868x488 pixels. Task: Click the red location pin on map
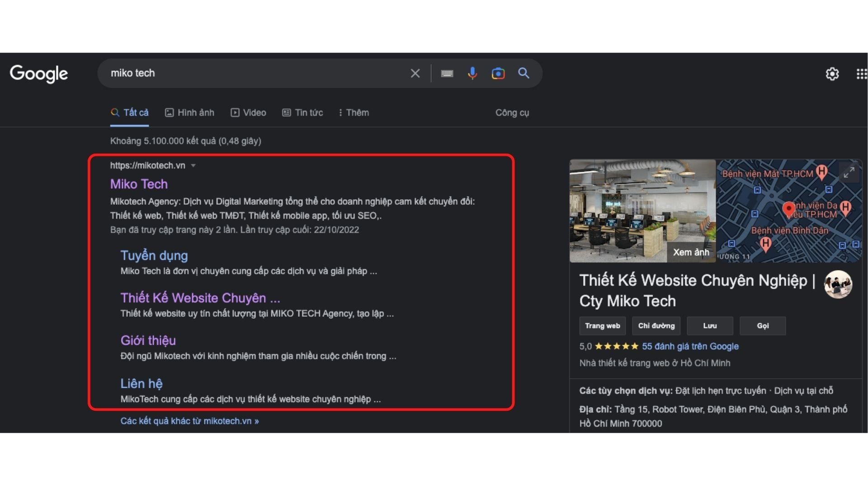[x=788, y=209]
